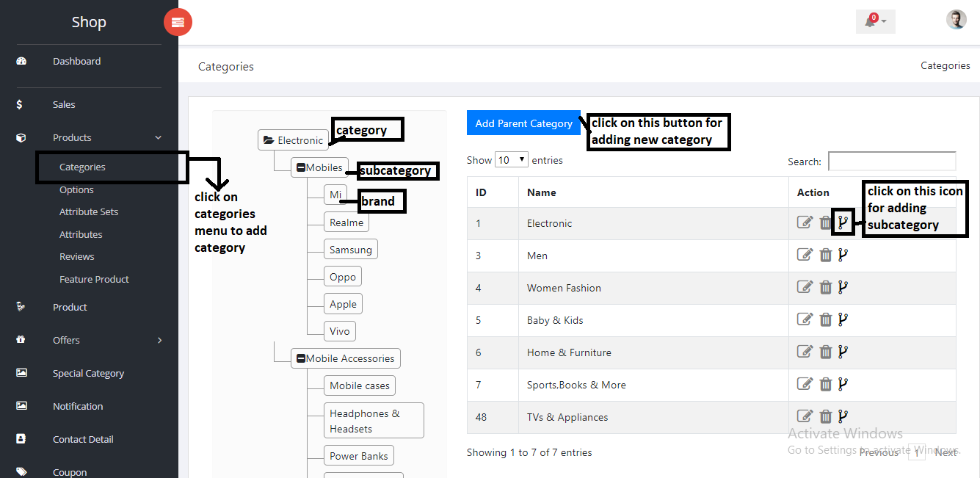This screenshot has height=478, width=980.
Task: Click the red sidebar toggle icon
Action: click(x=178, y=23)
